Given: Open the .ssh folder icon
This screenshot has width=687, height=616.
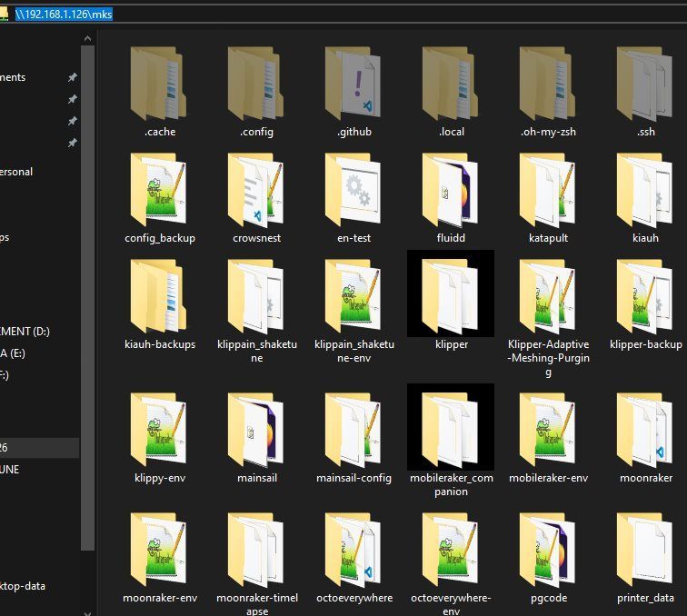Looking at the screenshot, I should 645,84.
